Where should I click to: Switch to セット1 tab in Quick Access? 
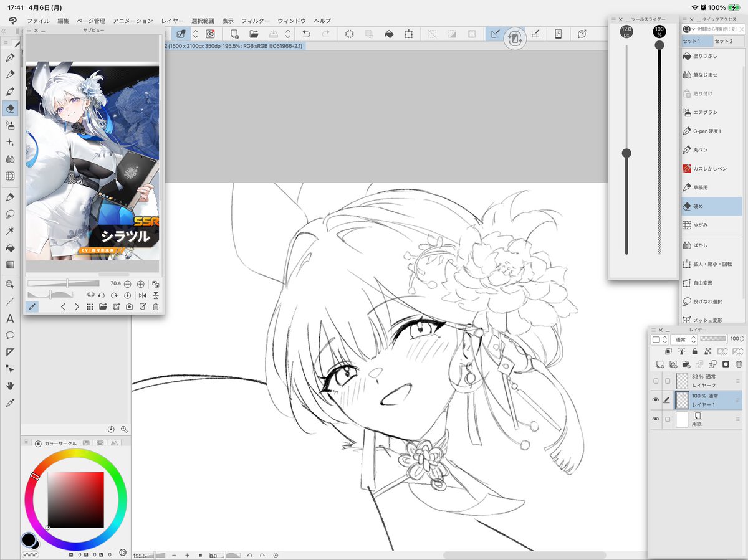pyautogui.click(x=696, y=41)
